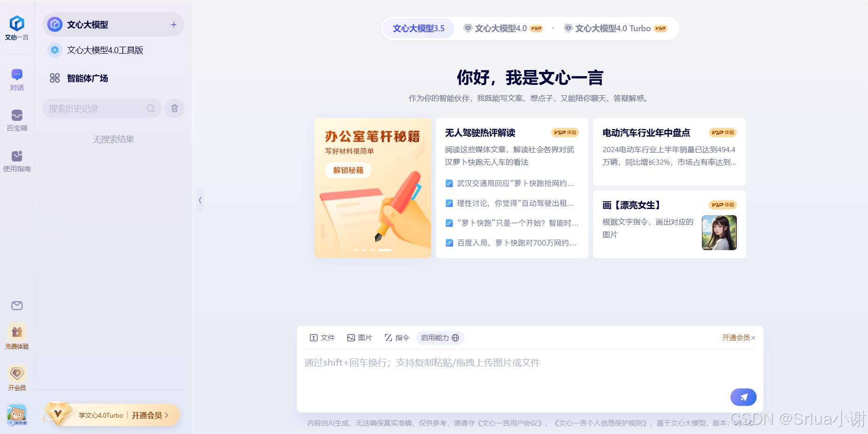Click the 开通会员 banner at sidebar bottom
Viewport: 868px width, 434px height.
[x=112, y=415]
